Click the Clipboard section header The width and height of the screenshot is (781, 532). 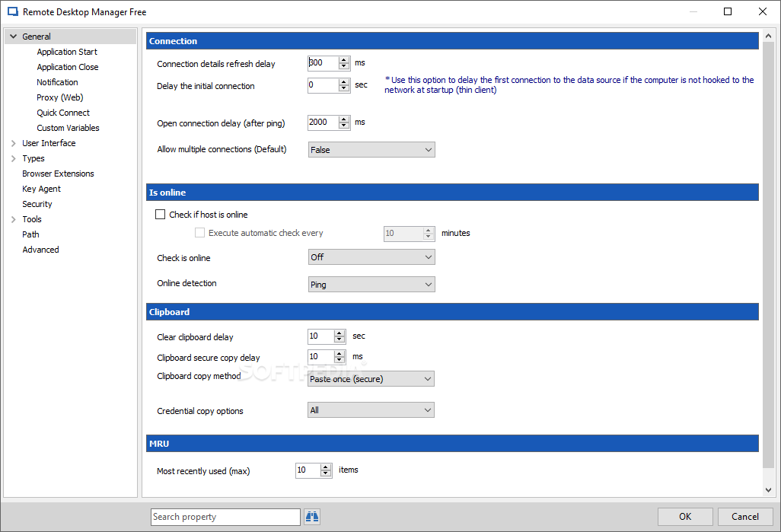pyautogui.click(x=452, y=312)
